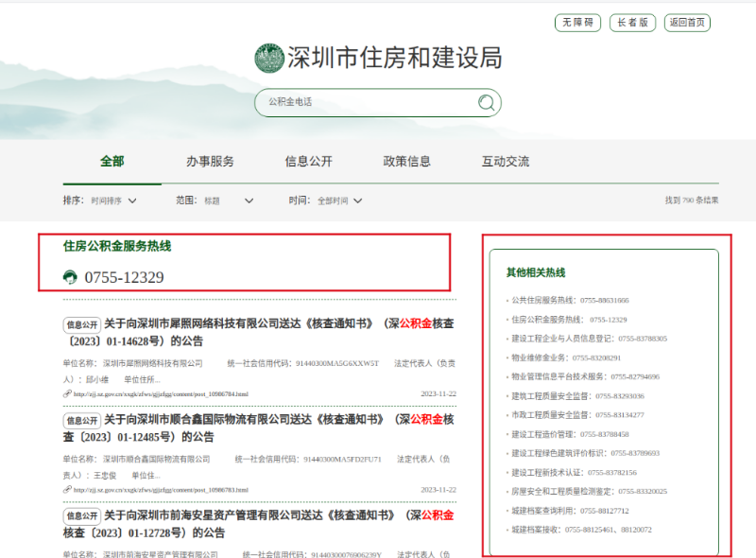Go to the 互动交流 tab
Image resolution: width=756 pixels, height=558 pixels.
click(x=506, y=162)
